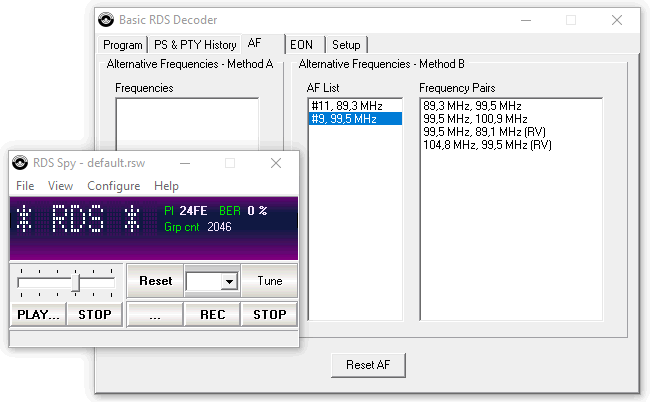Select pair '89,3 MHz, 99,5 MHz'
This screenshot has width=650, height=402.
472,106
